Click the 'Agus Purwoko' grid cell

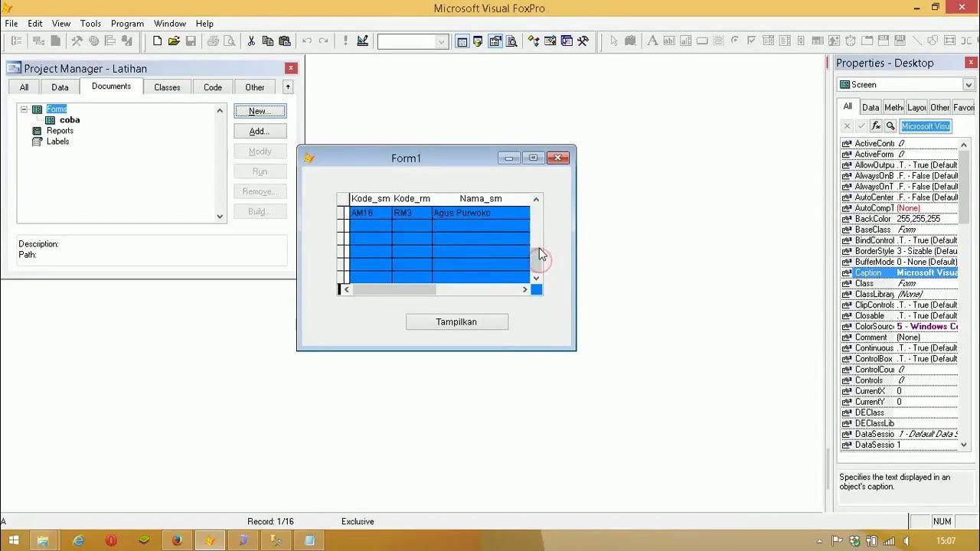click(481, 213)
